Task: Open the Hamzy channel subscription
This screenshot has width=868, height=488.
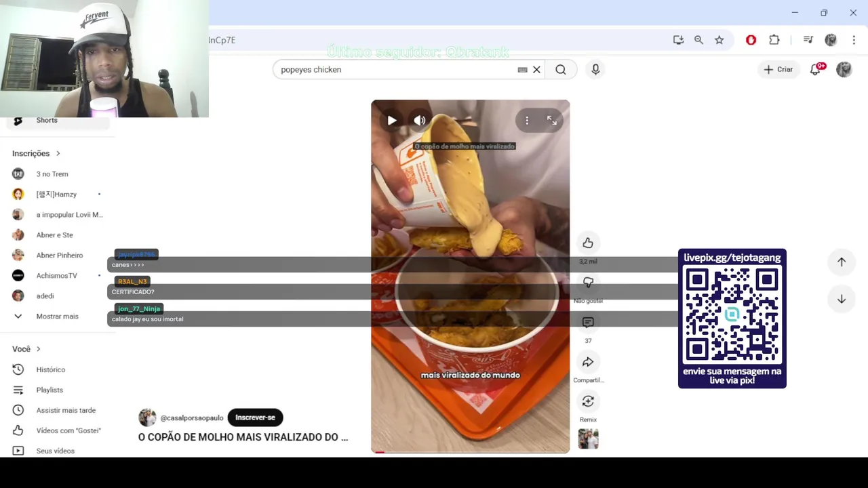Action: (58, 195)
